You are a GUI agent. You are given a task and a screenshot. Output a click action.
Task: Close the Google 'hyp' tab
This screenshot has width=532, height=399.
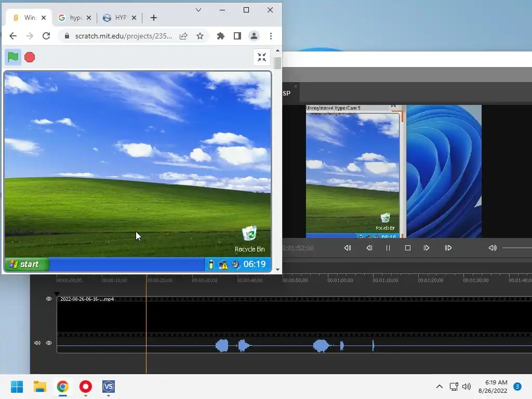pyautogui.click(x=89, y=18)
